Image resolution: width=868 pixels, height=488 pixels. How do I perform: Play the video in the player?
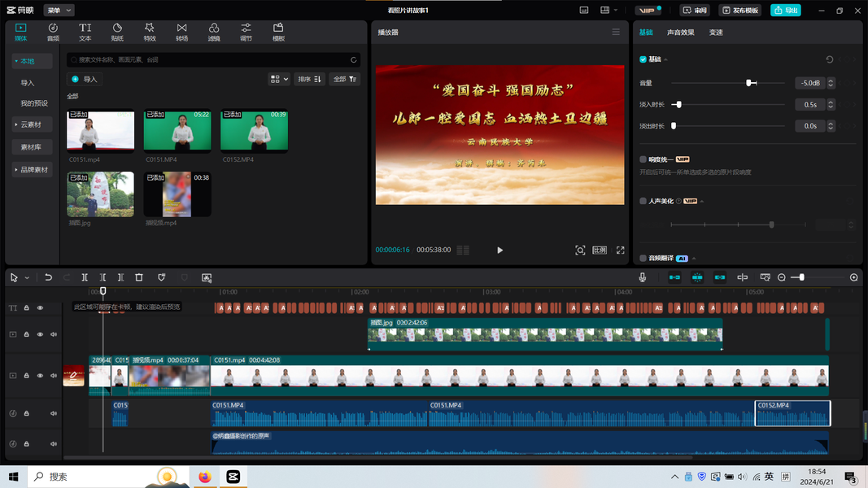499,250
